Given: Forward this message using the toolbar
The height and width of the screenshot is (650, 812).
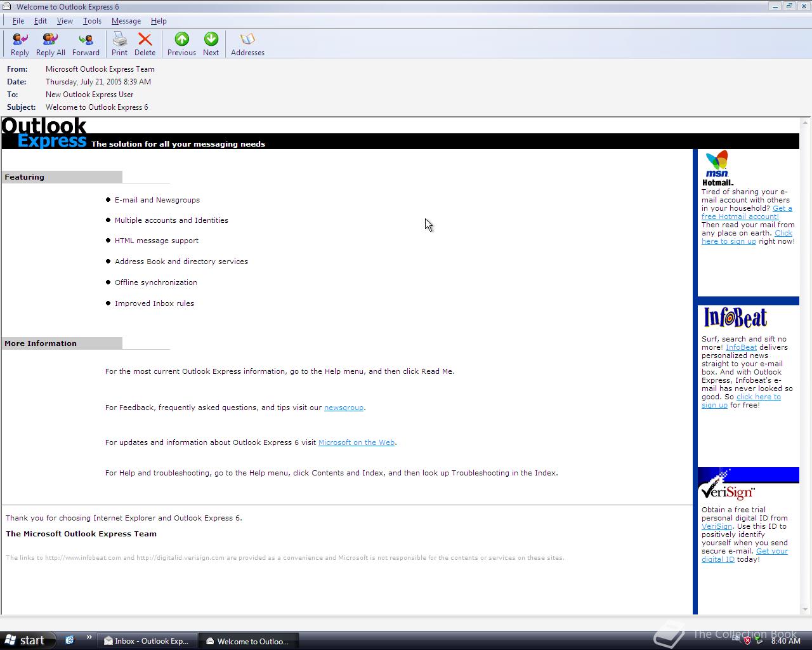Looking at the screenshot, I should (86, 45).
